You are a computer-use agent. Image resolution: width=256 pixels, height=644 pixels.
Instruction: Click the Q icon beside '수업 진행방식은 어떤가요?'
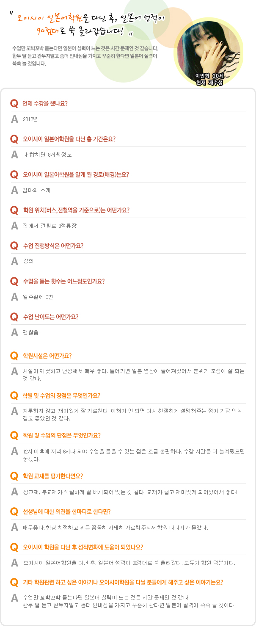[x=14, y=246]
